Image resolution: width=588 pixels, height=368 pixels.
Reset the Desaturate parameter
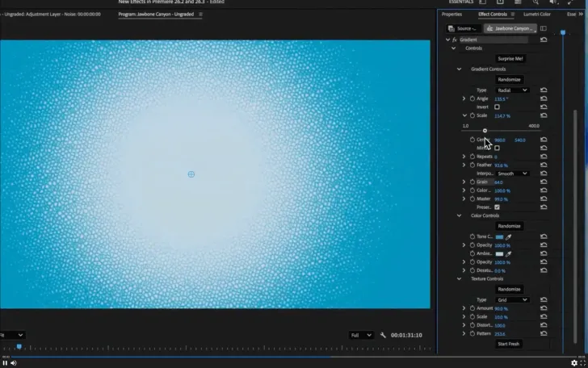tap(544, 270)
